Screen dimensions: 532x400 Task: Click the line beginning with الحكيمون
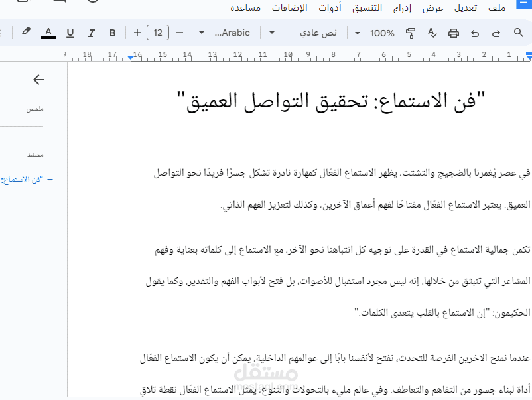click(x=442, y=313)
